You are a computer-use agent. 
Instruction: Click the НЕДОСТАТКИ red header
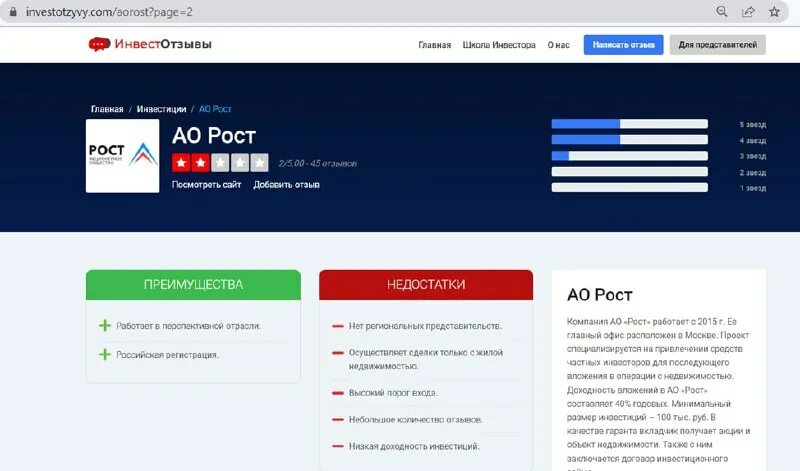(426, 284)
